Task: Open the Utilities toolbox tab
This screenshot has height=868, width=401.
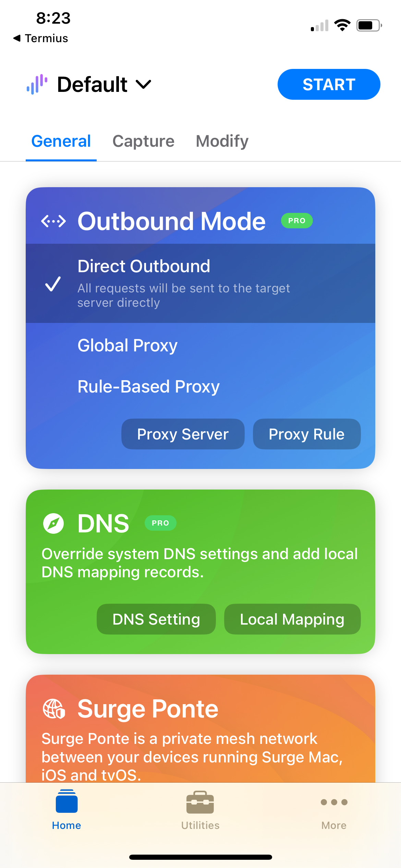Action: tap(200, 810)
